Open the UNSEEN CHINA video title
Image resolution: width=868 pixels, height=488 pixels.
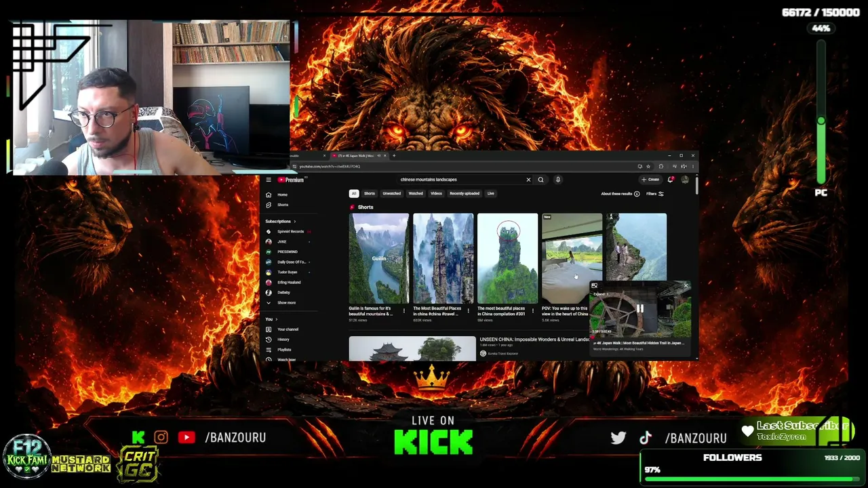point(534,339)
